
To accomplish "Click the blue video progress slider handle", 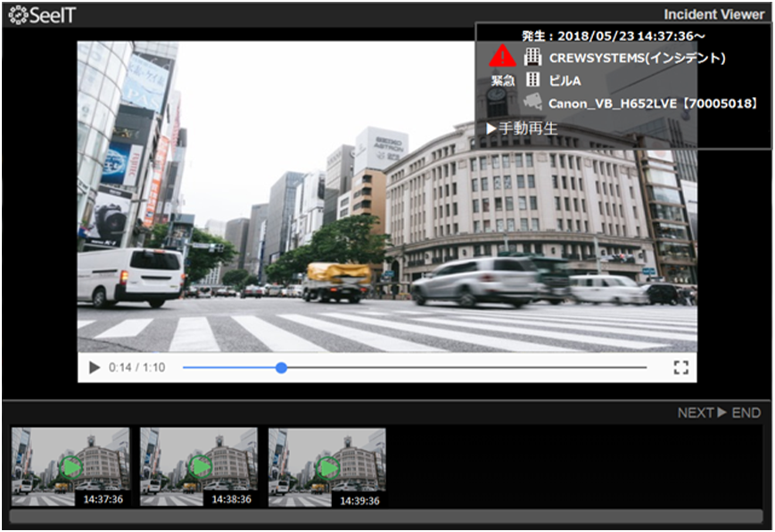I will point(281,367).
